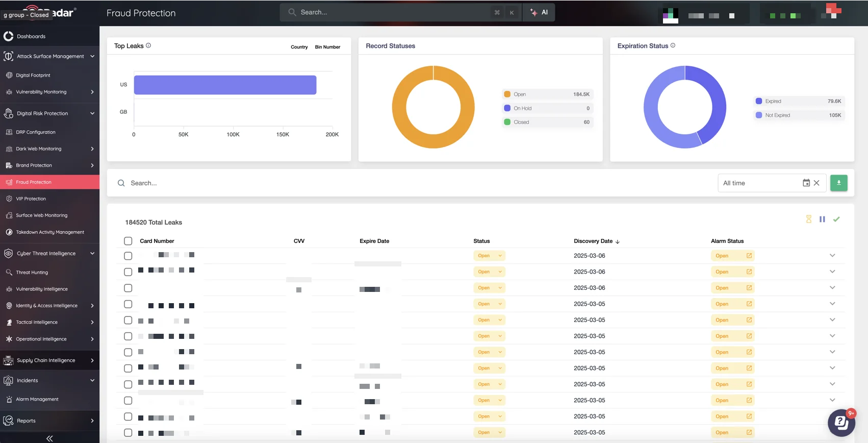
Task: Click the Alarm Management bell icon
Action: [x=9, y=399]
